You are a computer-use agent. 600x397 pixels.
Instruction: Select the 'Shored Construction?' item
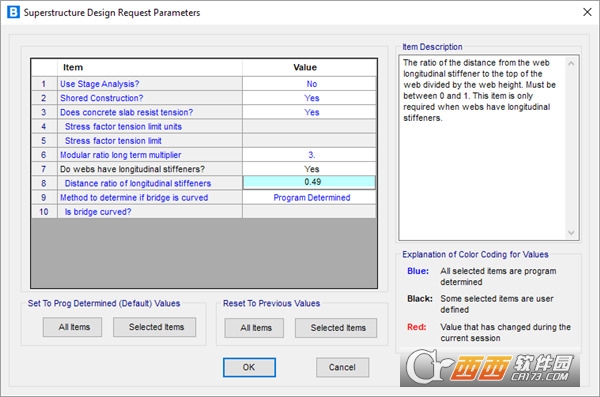pos(150,98)
